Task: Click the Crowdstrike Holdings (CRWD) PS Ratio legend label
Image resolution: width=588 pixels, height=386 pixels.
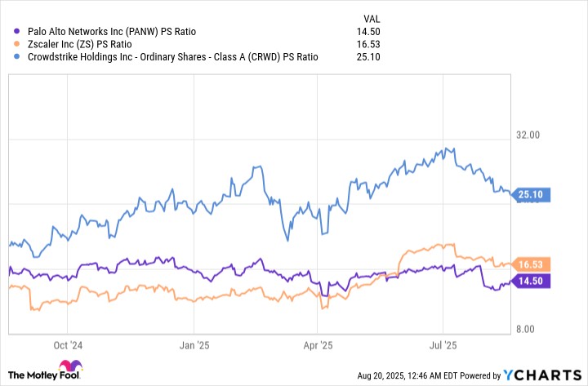Action: click(x=171, y=56)
